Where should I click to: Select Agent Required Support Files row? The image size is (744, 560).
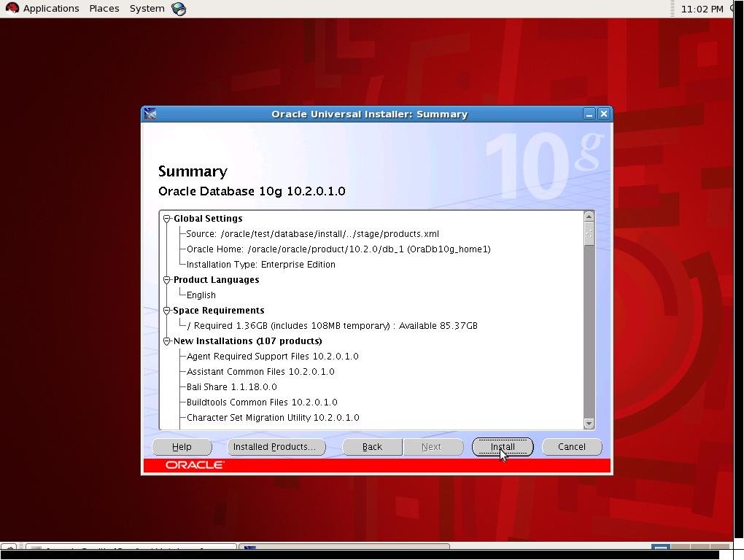[272, 356]
